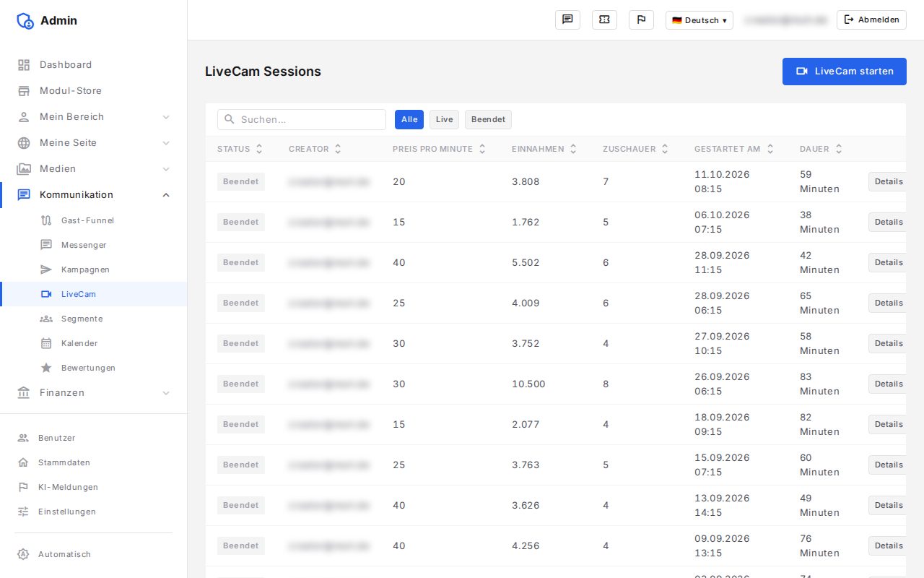Open Details for the 06.10.2026 session
924x578 pixels.
point(888,222)
